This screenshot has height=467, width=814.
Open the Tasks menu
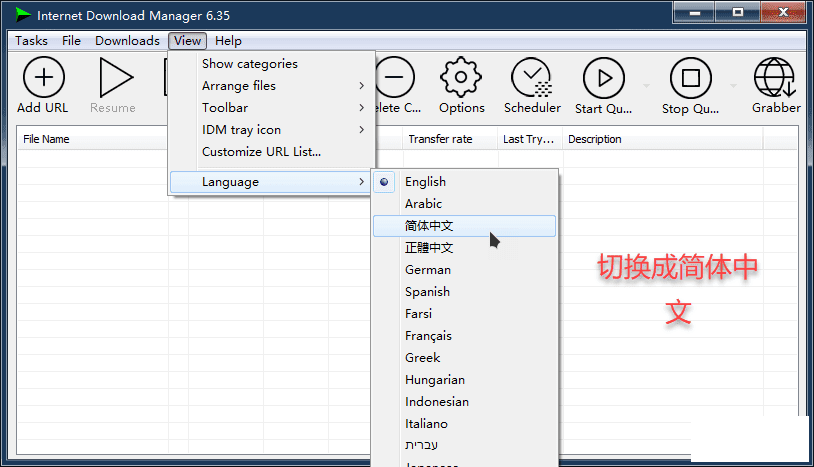pos(31,40)
